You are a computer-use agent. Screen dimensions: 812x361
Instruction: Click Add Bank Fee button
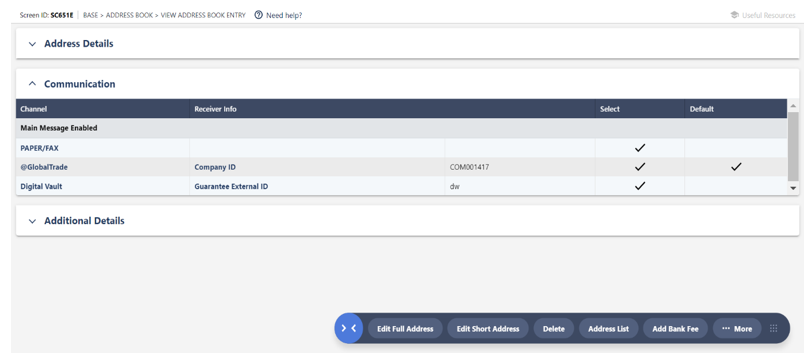[x=675, y=328]
